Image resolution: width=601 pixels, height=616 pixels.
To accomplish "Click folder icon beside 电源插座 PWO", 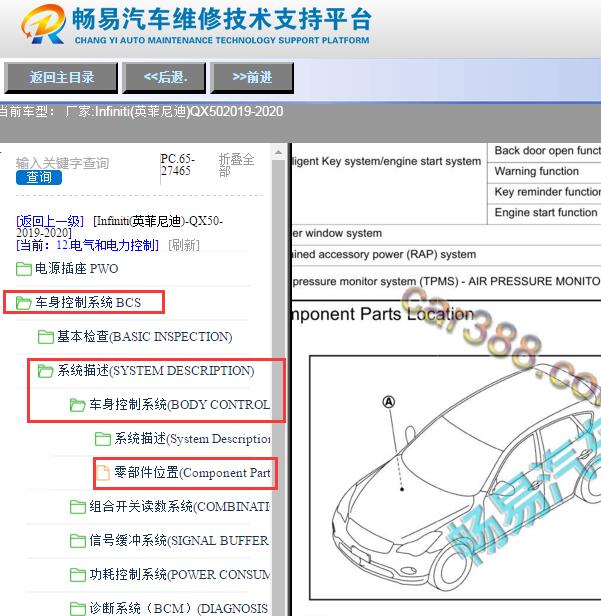I will tap(24, 269).
